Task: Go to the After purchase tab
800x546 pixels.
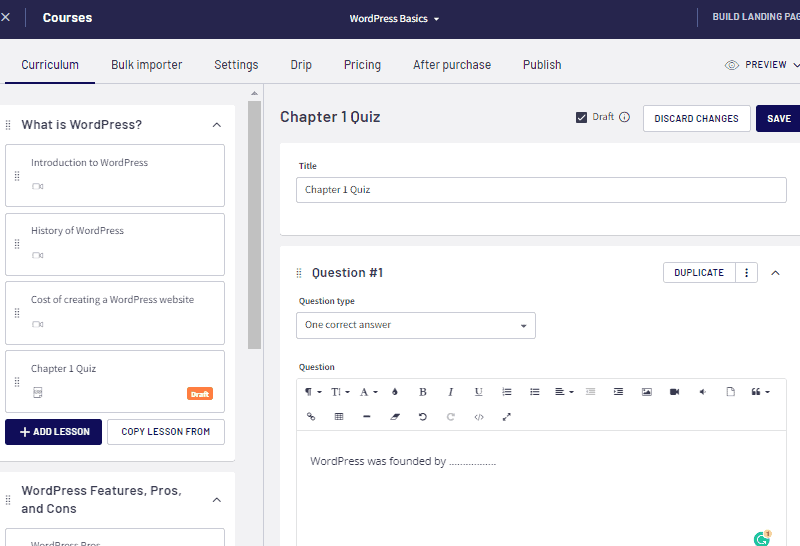Action: pos(452,65)
